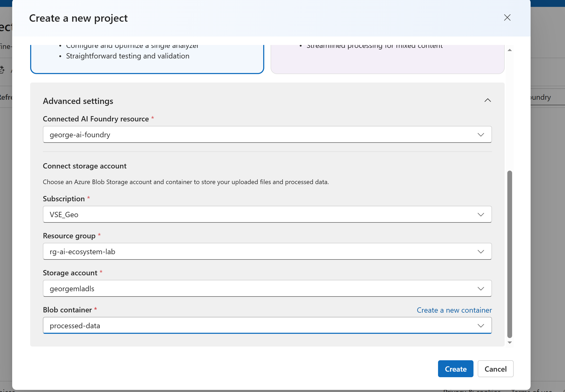Collapse the Advanced settings section

[x=487, y=100]
